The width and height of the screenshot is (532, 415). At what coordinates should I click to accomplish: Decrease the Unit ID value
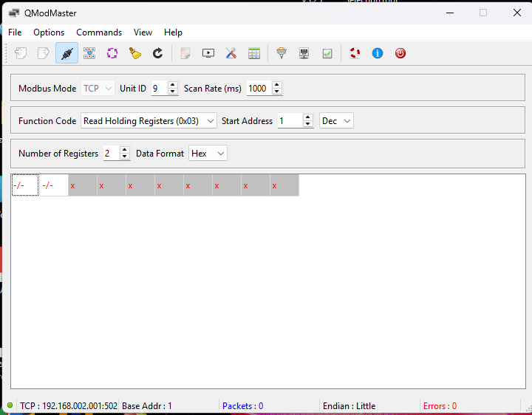pos(173,92)
